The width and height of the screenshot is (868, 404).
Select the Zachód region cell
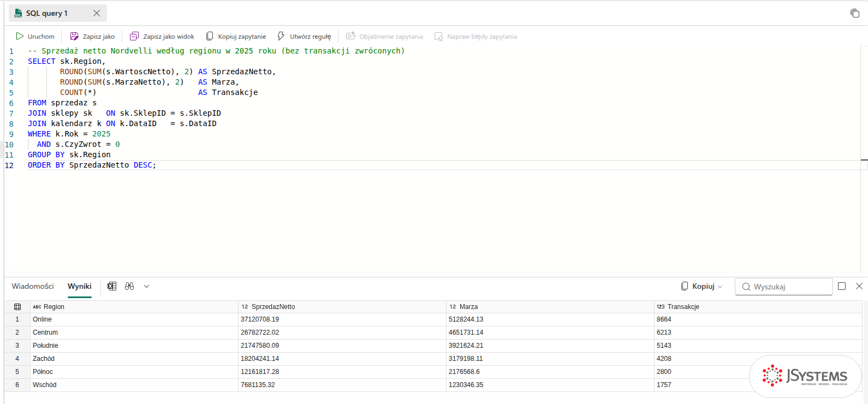click(x=134, y=359)
